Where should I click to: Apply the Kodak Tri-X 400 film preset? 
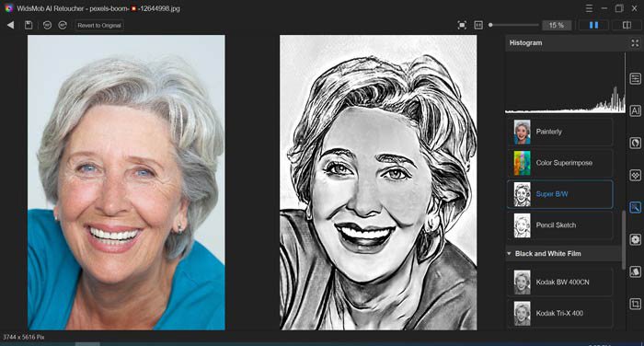pos(560,313)
